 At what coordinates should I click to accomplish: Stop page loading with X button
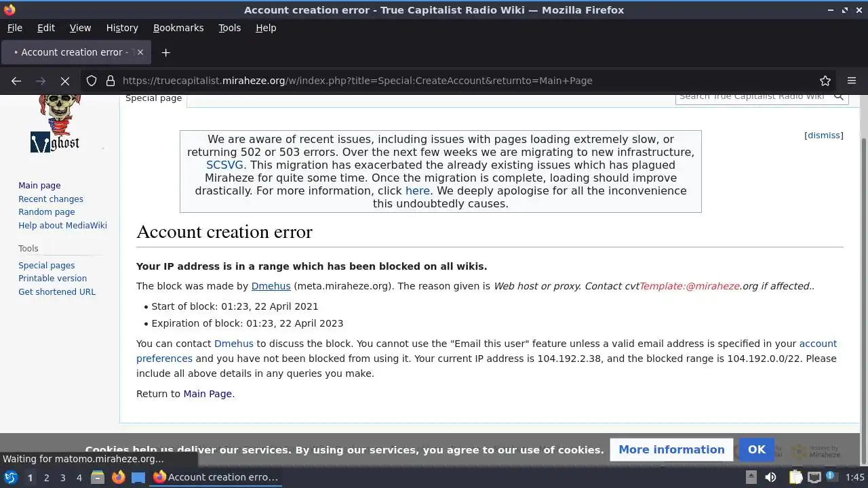65,81
